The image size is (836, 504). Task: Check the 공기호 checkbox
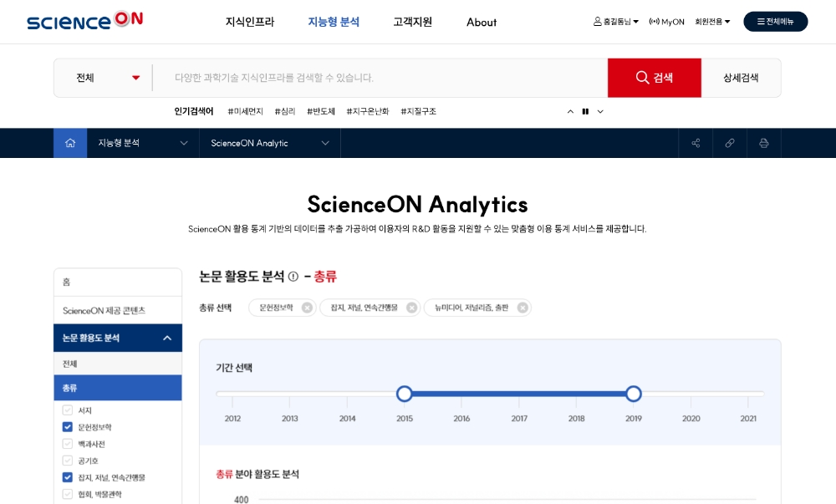67,461
